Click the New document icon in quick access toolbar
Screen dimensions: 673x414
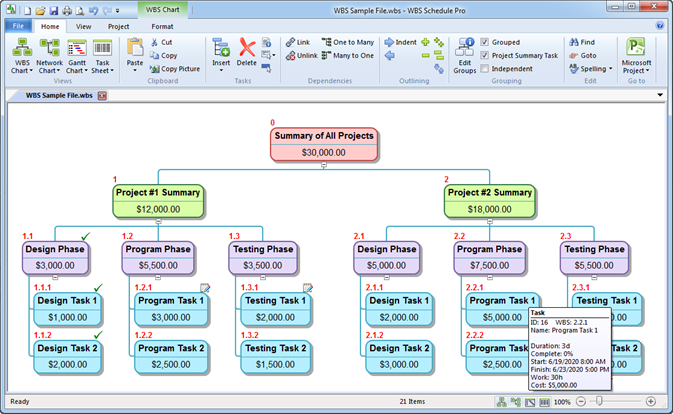point(27,11)
